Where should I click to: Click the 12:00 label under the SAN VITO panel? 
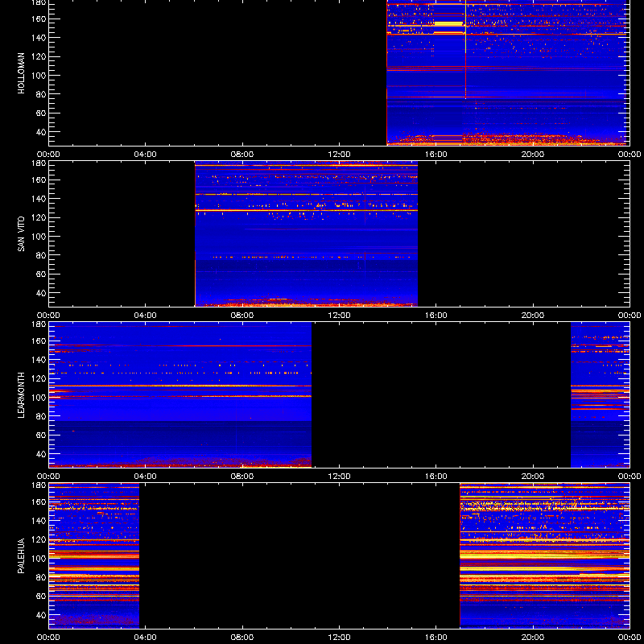coord(339,316)
